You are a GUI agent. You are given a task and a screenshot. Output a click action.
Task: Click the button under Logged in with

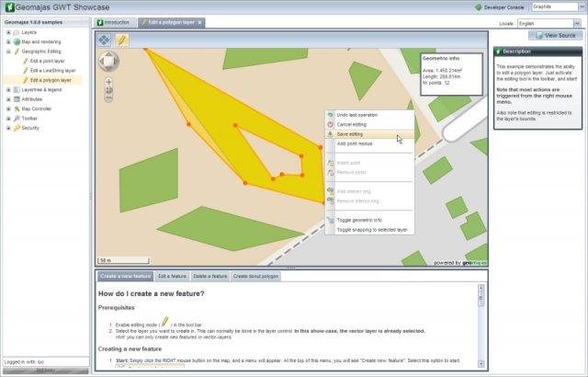(x=46, y=371)
